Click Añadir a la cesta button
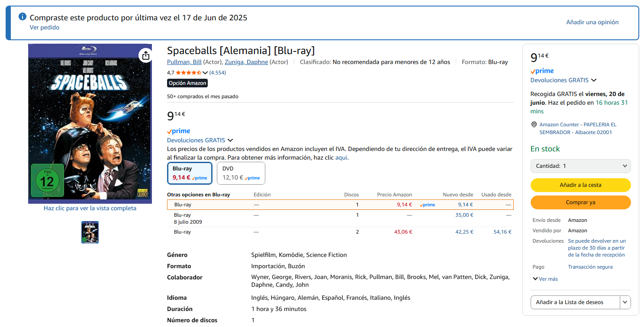Viewport: 644px width, 327px height. 581,185
